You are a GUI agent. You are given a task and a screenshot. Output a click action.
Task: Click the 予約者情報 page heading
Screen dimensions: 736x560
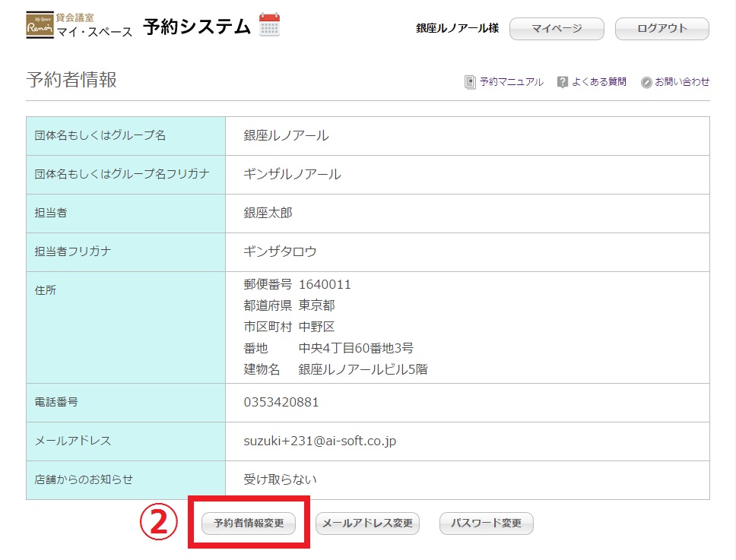click(71, 80)
